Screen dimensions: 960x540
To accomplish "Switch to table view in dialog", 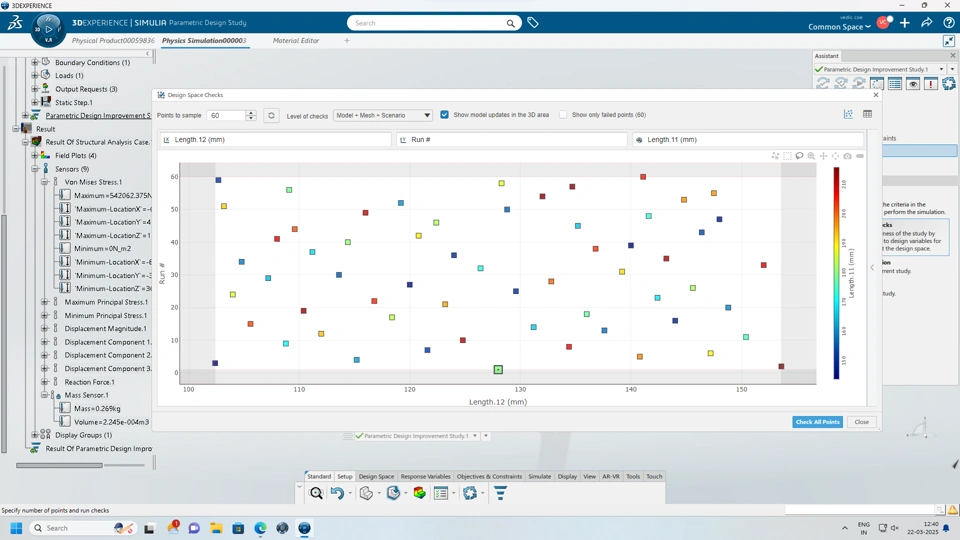I will click(x=868, y=114).
